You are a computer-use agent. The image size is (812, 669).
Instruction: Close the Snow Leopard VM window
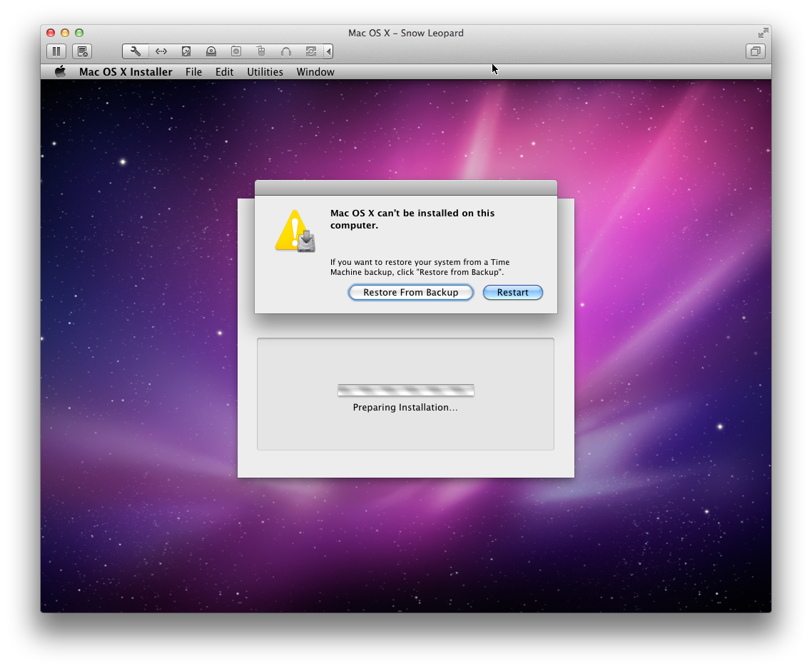tap(51, 33)
